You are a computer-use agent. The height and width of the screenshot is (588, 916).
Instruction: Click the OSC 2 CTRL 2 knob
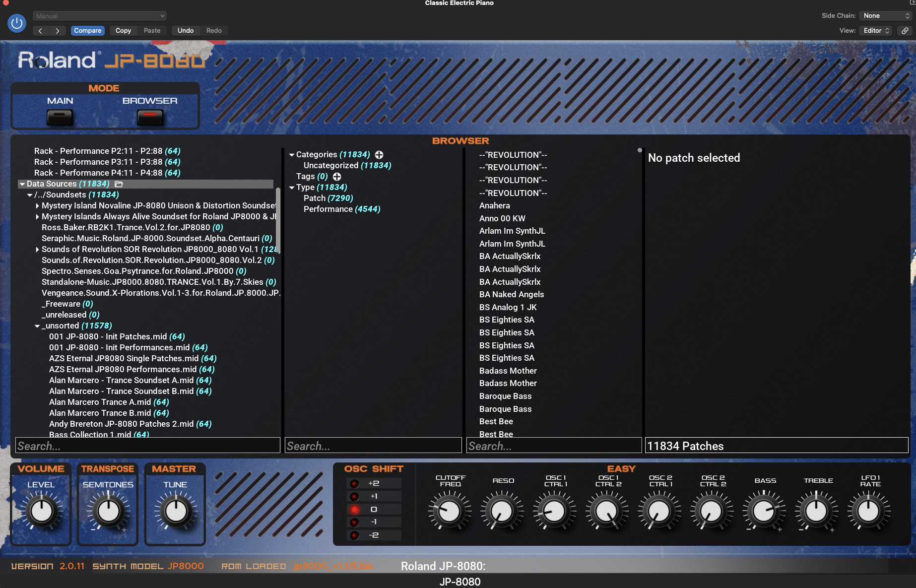coord(711,511)
